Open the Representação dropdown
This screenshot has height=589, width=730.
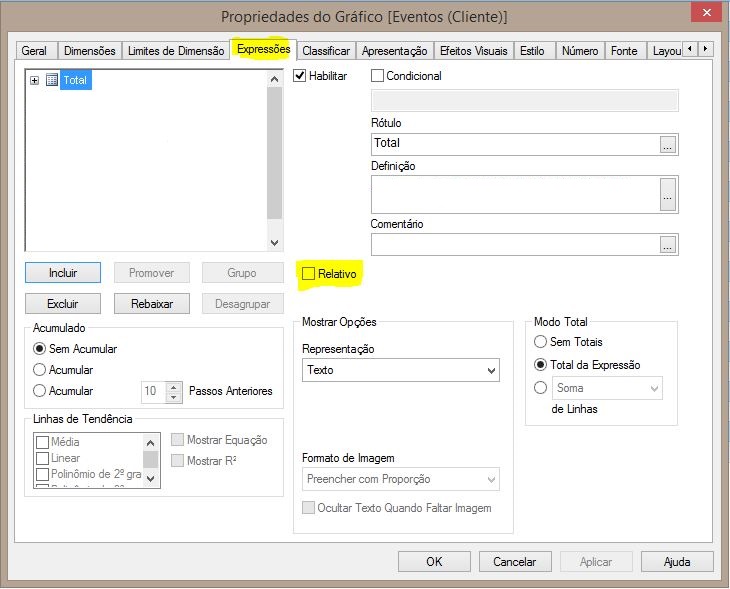pyautogui.click(x=400, y=370)
